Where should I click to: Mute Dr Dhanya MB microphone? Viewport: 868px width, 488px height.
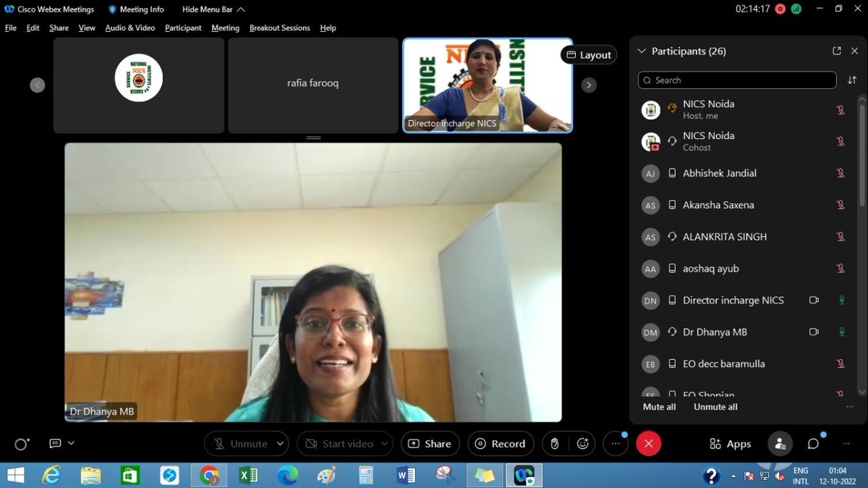click(841, 332)
